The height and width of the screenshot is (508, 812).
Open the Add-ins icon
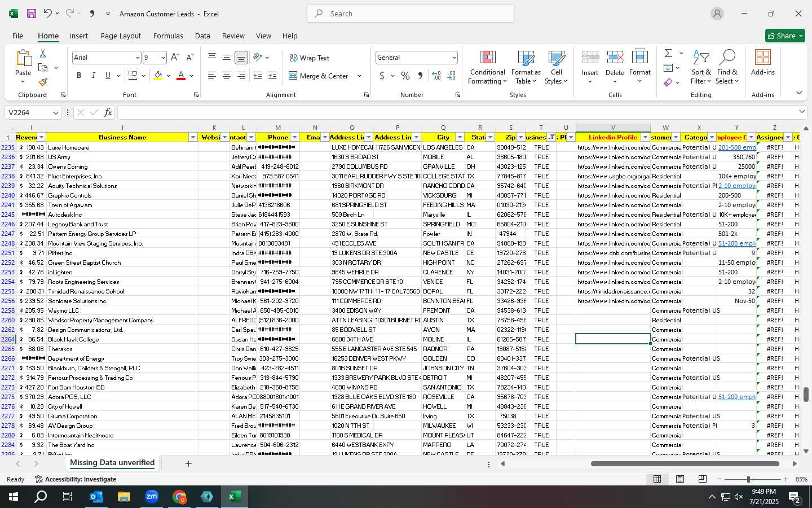763,63
